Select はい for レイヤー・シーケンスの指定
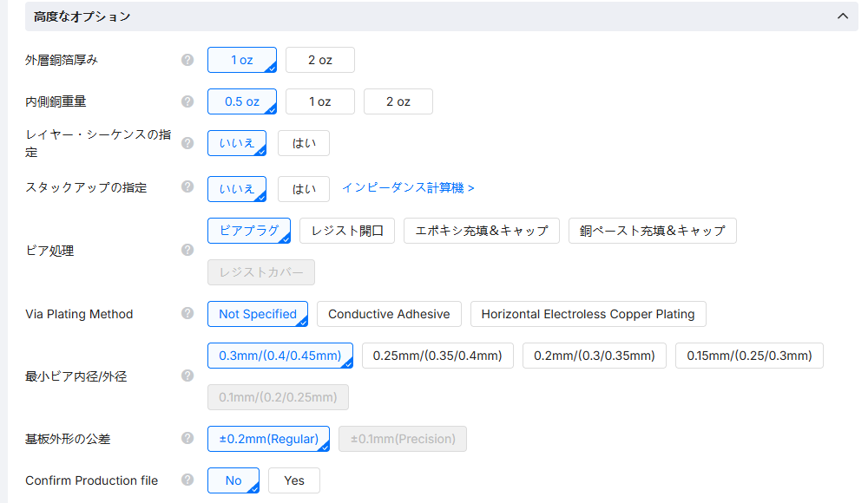Screen dimensions: 868x503 [x=303, y=143]
